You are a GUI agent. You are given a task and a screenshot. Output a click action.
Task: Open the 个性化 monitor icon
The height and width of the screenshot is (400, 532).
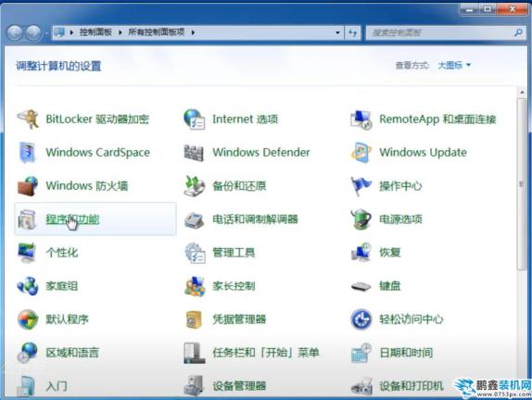click(27, 253)
